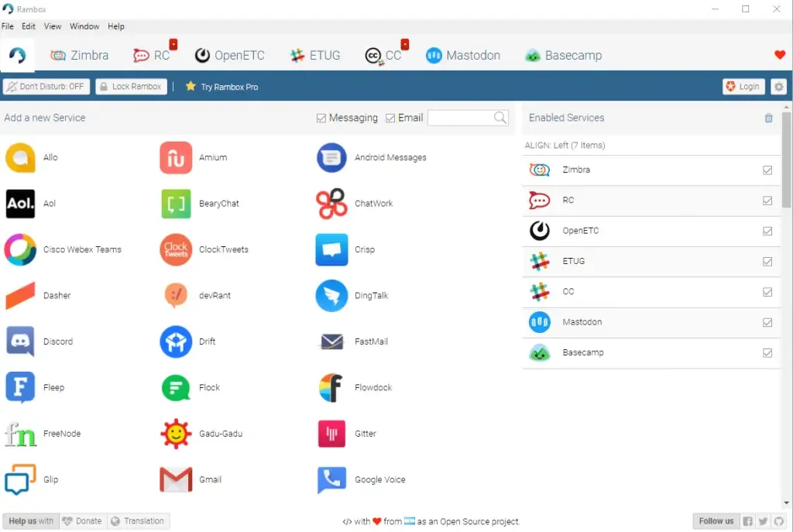Image resolution: width=793 pixels, height=532 pixels.
Task: Uncheck the Basecamp service checkbox
Action: 767,353
